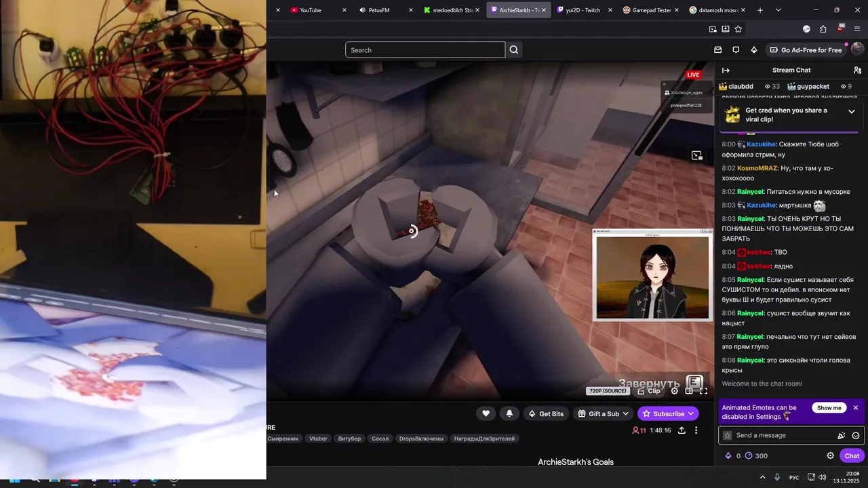This screenshot has width=868, height=488.
Task: Open the chat settings gear
Action: [830, 456]
